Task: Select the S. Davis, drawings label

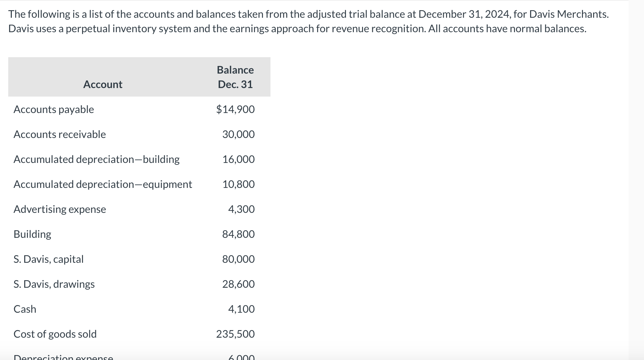Action: pos(54,284)
